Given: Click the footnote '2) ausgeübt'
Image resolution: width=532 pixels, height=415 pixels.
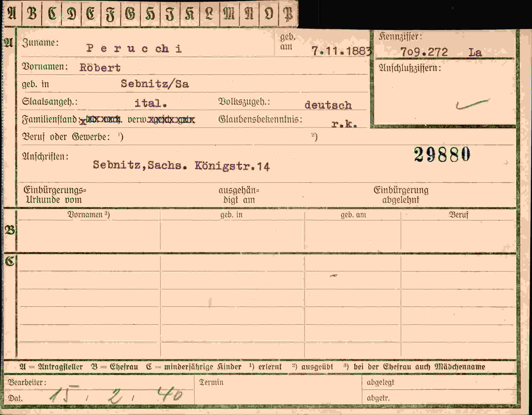Looking at the screenshot, I should [312, 366].
